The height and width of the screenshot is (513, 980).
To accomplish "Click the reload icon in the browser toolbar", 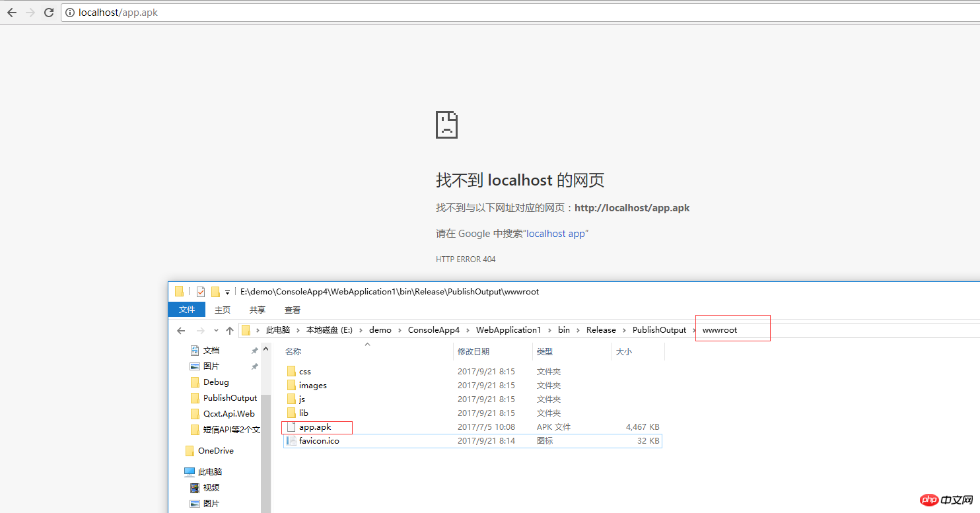I will (48, 12).
